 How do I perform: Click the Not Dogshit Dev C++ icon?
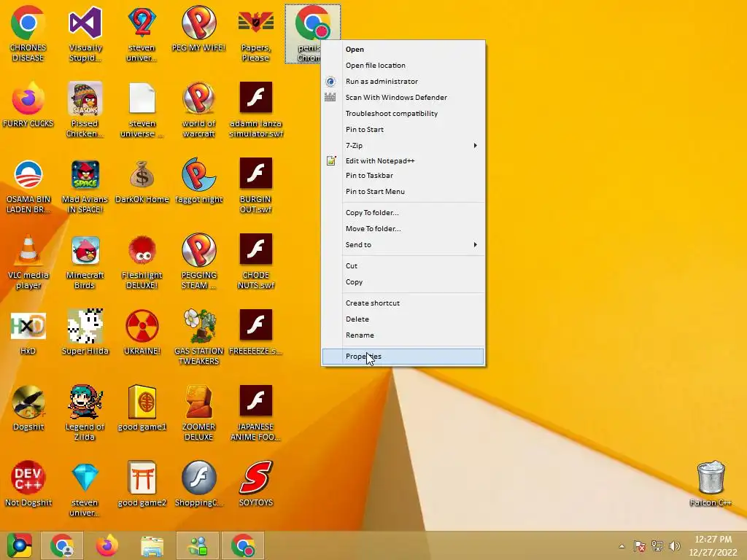pyautogui.click(x=28, y=484)
